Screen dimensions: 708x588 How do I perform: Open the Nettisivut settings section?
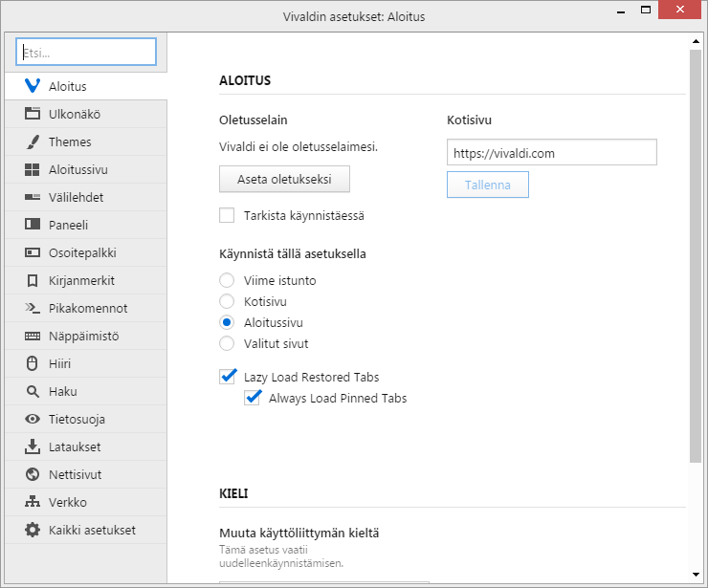pos(86,474)
